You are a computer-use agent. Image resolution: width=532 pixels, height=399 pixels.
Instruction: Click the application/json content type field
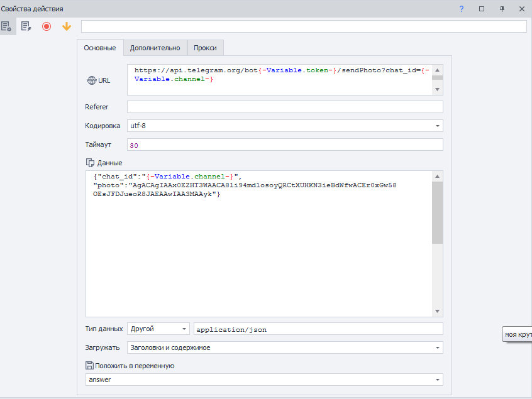pyautogui.click(x=318, y=329)
